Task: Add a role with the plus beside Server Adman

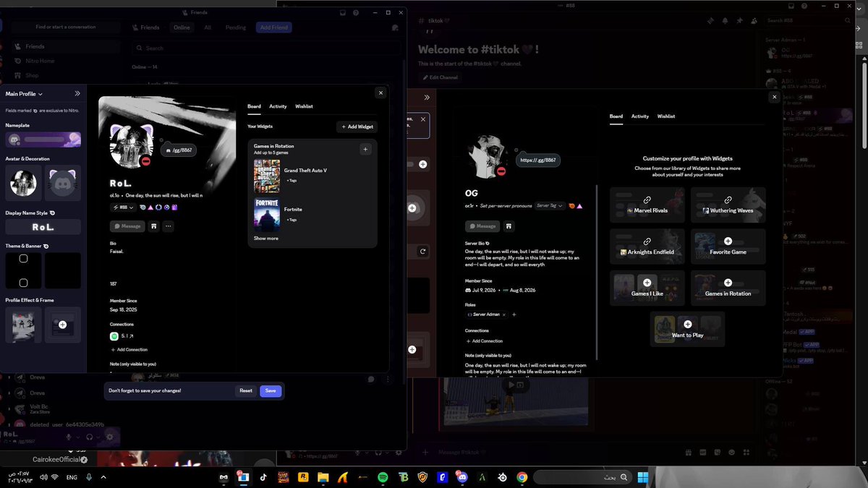Action: click(x=514, y=314)
